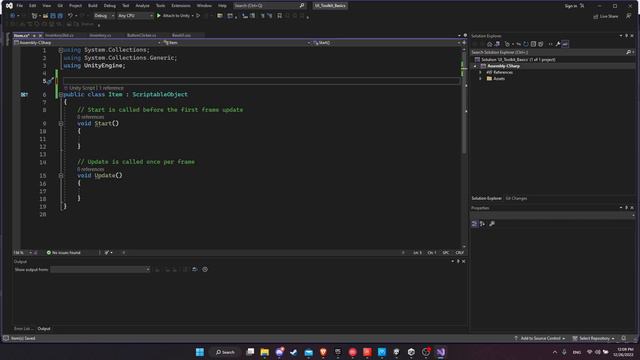Open the Item type navigation dropdown
Image resolution: width=640 pixels, height=360 pixels.
[x=237, y=42]
